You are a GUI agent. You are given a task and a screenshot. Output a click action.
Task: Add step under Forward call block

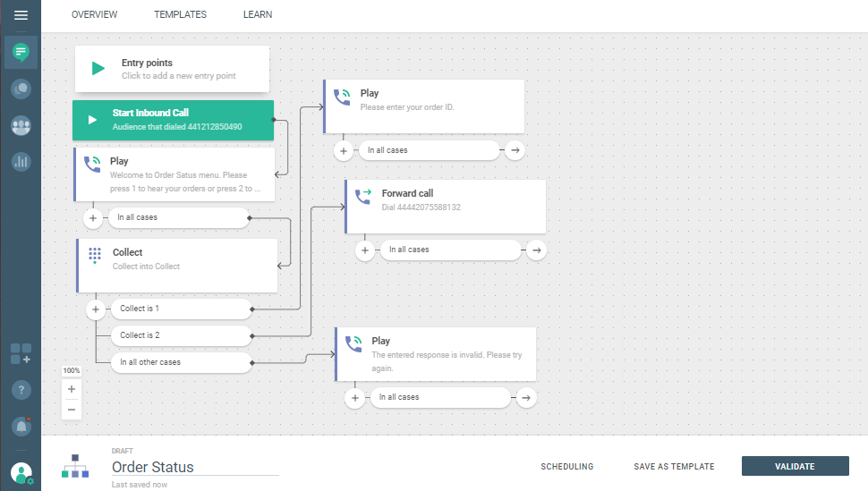(365, 250)
